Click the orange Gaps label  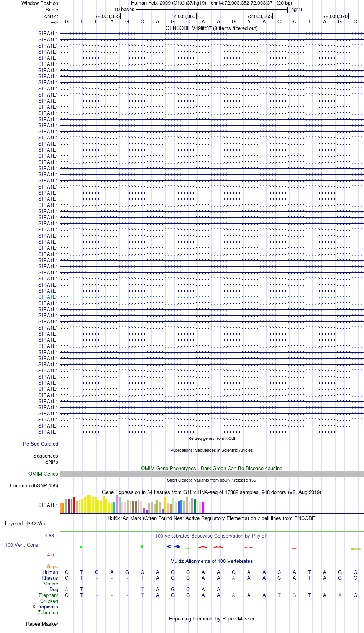[52, 566]
